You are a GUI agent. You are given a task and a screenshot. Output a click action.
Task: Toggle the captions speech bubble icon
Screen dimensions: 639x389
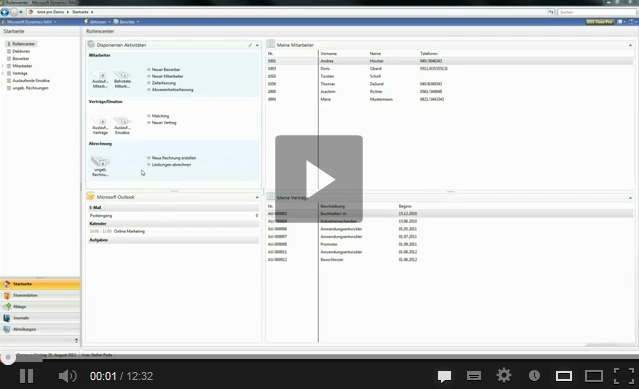tap(444, 376)
